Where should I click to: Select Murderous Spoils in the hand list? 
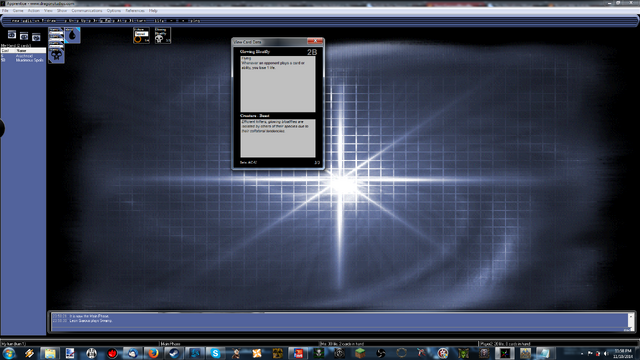pyautogui.click(x=23, y=60)
